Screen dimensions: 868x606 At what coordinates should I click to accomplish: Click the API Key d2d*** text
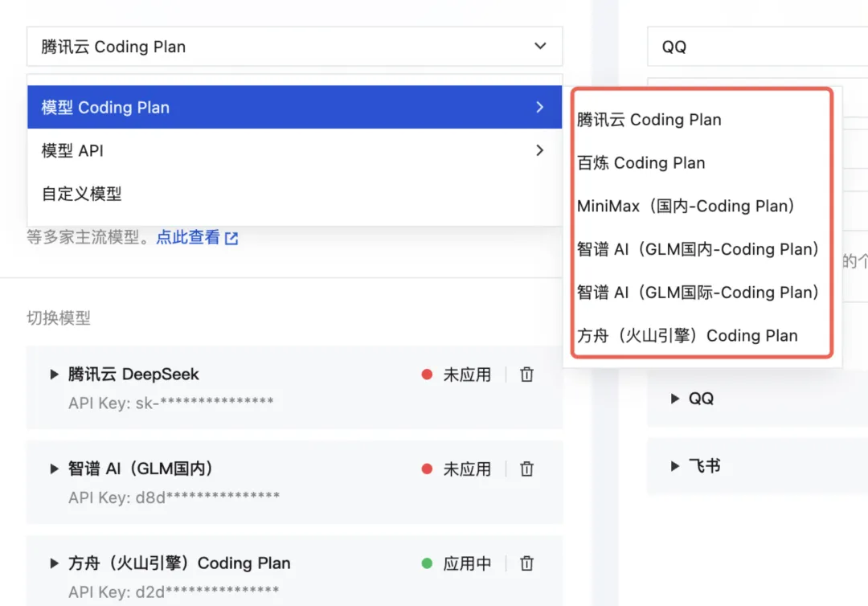(x=174, y=592)
